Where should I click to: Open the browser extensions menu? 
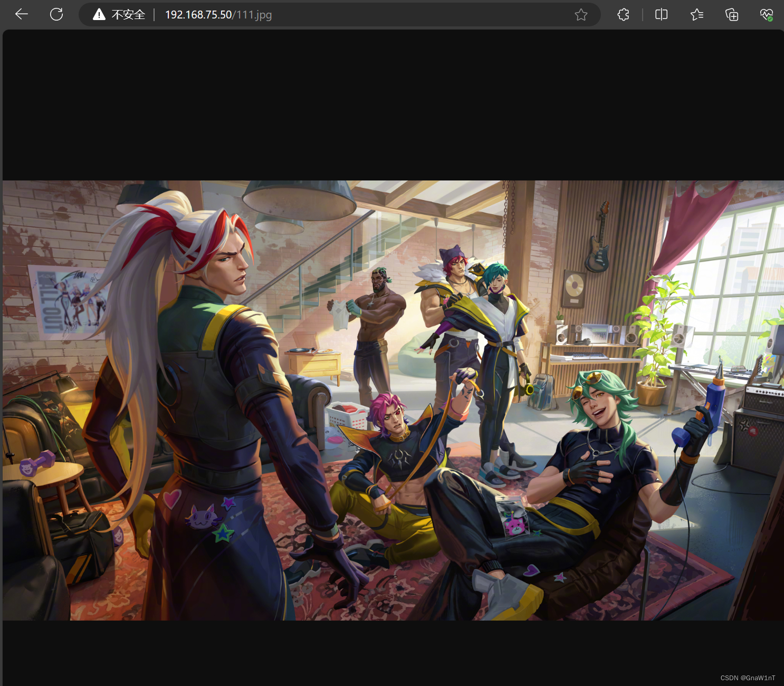(x=624, y=15)
